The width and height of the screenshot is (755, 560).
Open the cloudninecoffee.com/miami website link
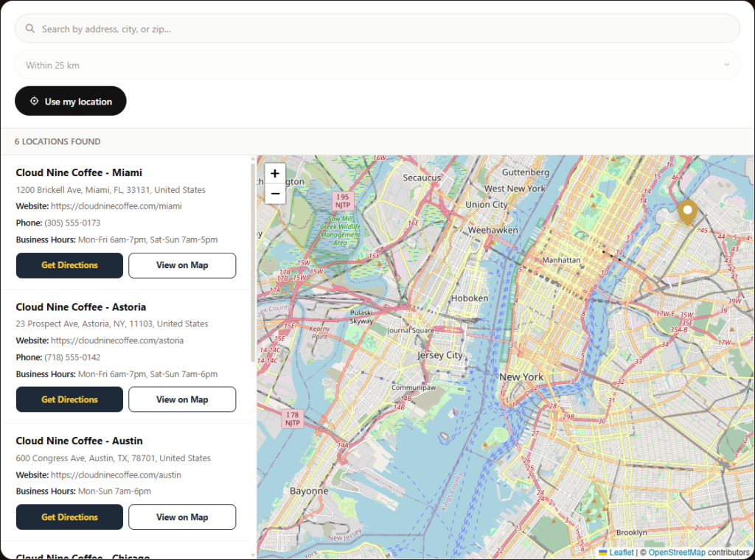coord(116,206)
